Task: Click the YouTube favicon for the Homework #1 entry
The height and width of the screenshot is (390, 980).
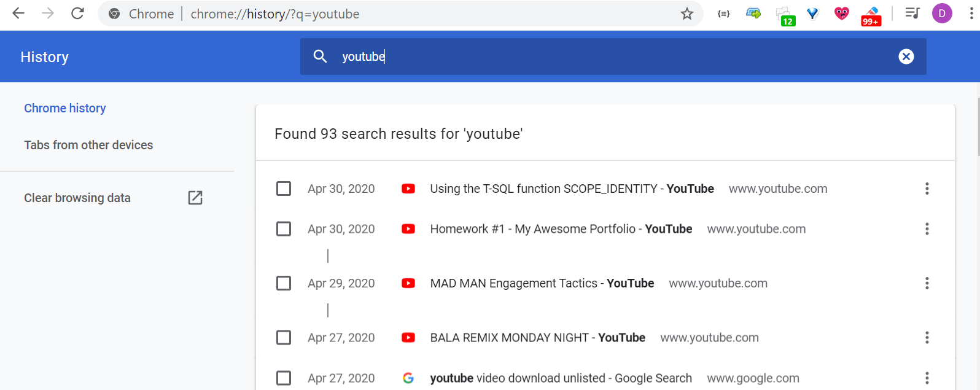Action: 408,229
